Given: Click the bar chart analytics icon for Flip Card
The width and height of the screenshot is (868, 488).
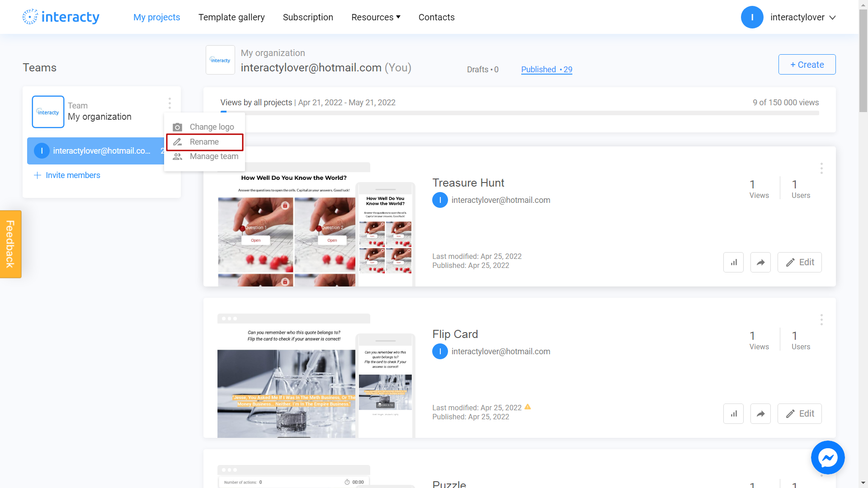Looking at the screenshot, I should (735, 413).
